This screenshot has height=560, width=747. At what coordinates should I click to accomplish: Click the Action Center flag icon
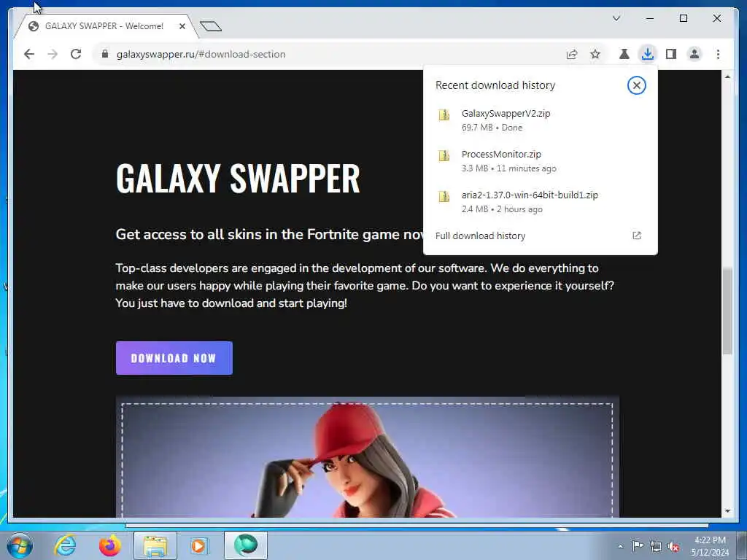[638, 545]
